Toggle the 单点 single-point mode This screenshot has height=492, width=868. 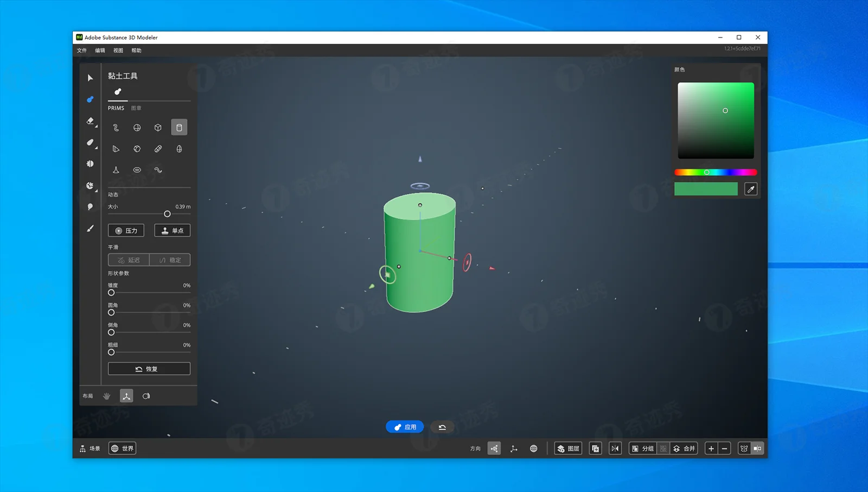173,231
